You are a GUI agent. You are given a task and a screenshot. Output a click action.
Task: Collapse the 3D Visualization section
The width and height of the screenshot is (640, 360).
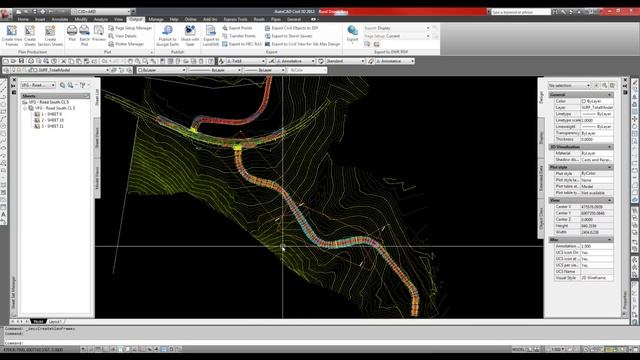tap(610, 147)
